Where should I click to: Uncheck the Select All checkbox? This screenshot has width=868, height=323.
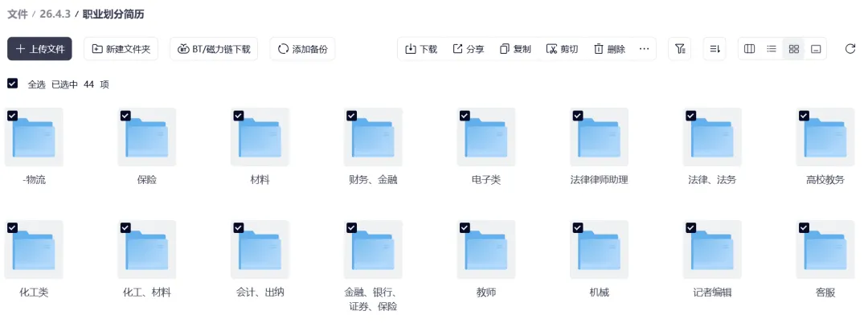pyautogui.click(x=12, y=84)
